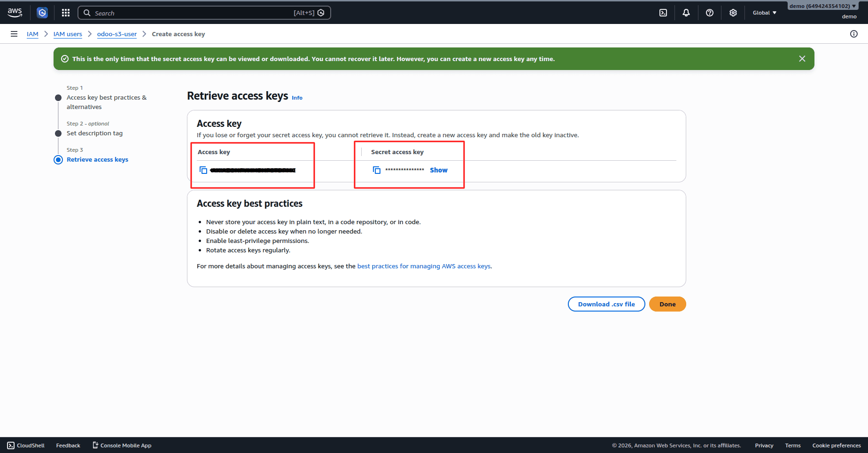Open the notifications bell
The image size is (868, 453).
pyautogui.click(x=686, y=13)
